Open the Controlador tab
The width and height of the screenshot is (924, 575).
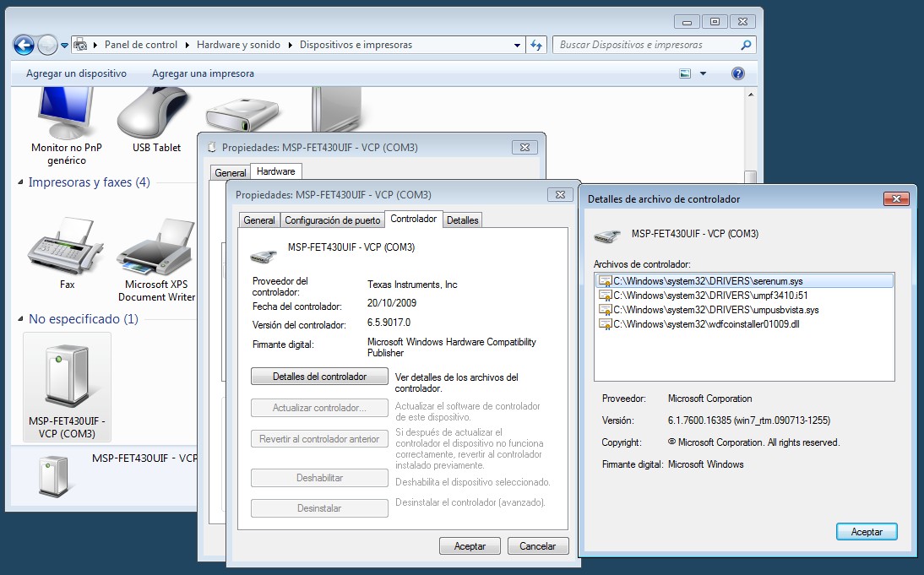pos(414,219)
